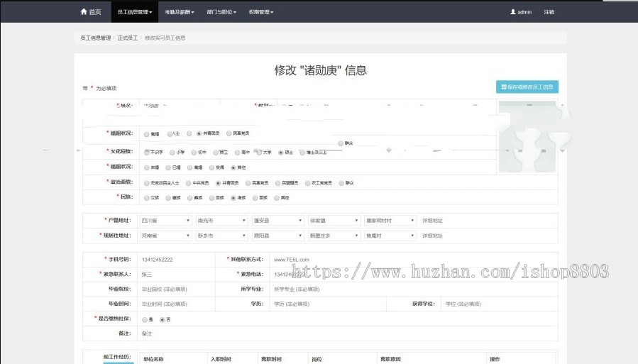This screenshot has width=638, height=364.
Task: Open the 部门与岗位 navigation menu
Action: pos(221,12)
